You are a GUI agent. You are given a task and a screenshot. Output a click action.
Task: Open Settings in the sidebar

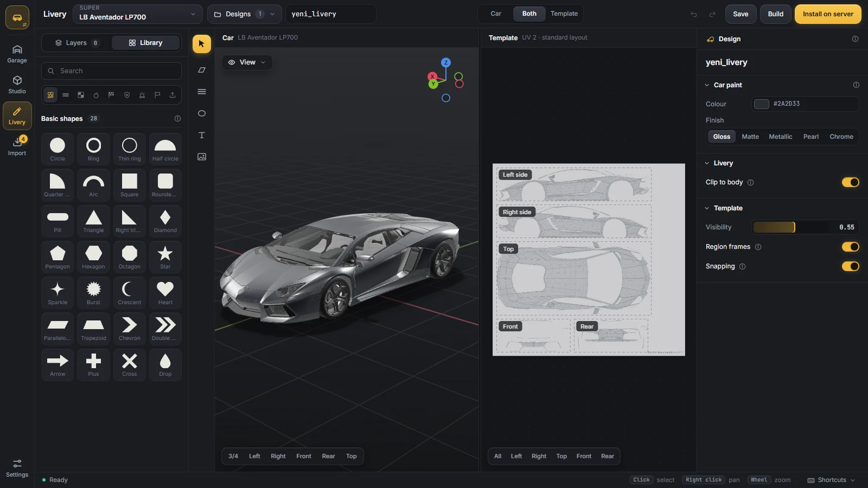(17, 468)
